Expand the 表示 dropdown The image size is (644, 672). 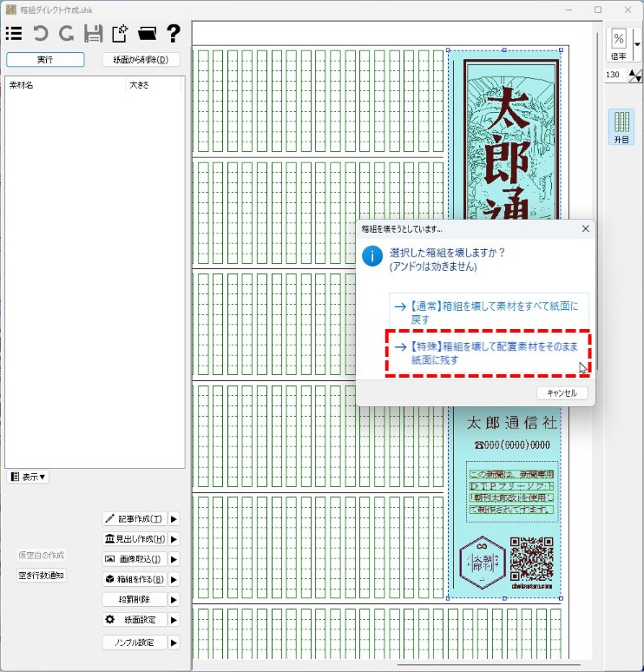click(x=29, y=477)
